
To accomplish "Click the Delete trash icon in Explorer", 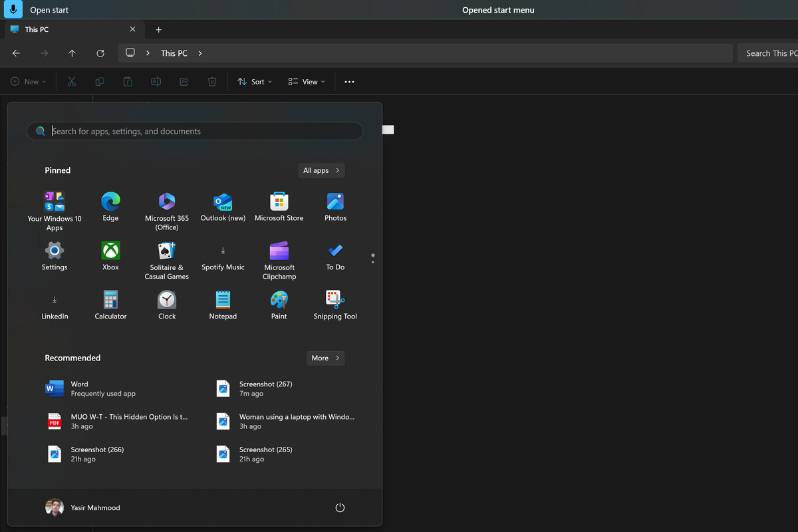I will click(x=212, y=82).
